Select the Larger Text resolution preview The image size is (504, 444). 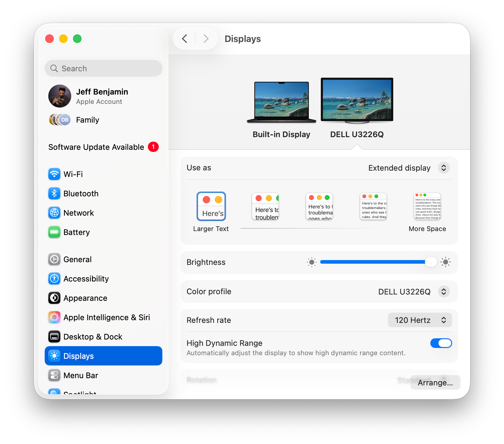211,206
